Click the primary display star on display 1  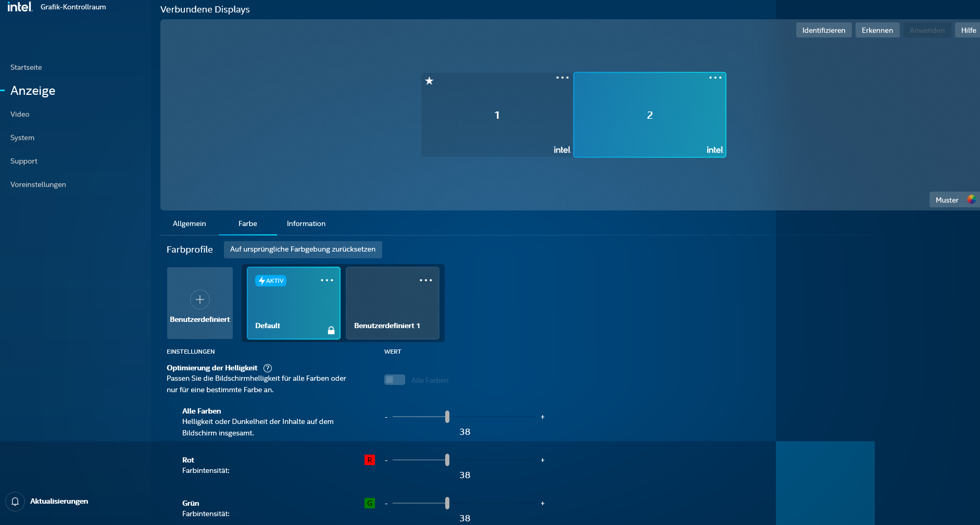coord(429,81)
